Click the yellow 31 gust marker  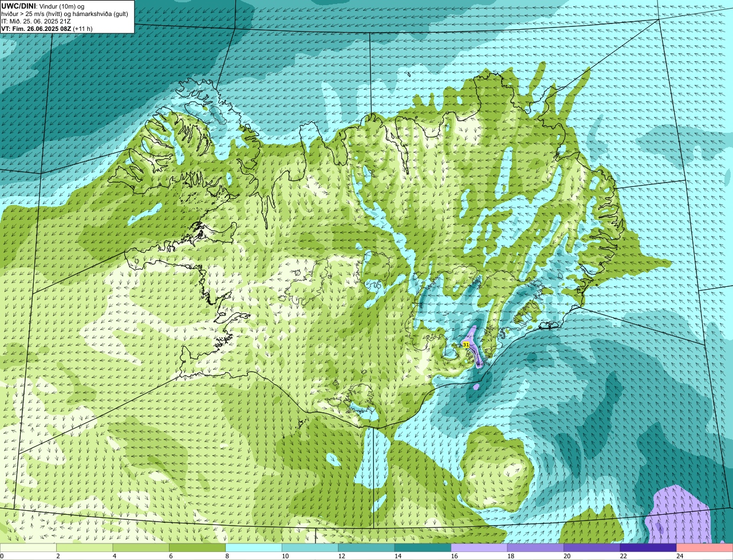pyautogui.click(x=466, y=345)
